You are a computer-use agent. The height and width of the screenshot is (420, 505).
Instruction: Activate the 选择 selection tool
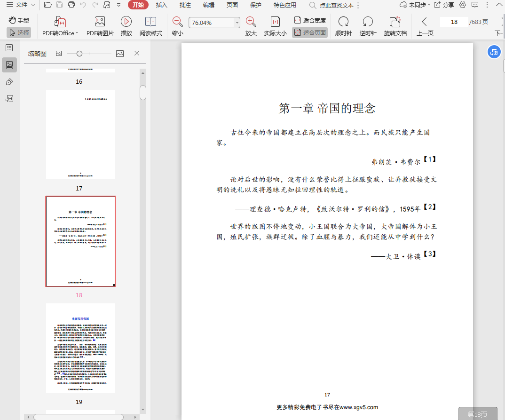click(x=19, y=32)
